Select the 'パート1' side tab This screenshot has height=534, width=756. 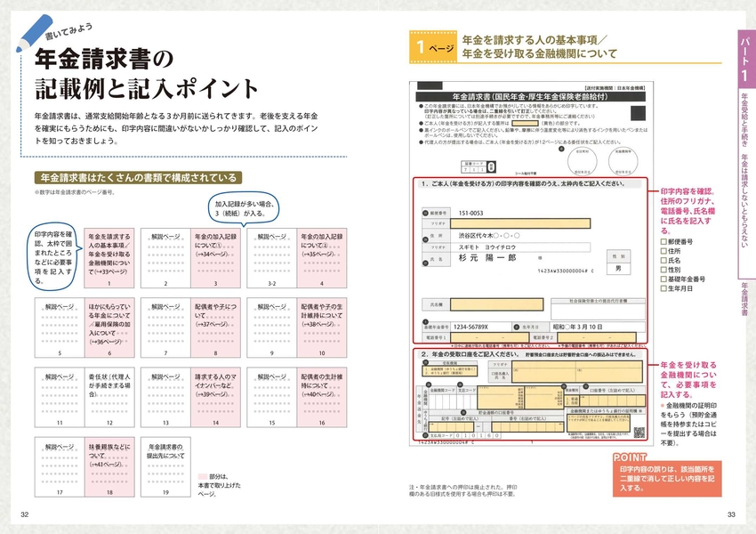[744, 55]
